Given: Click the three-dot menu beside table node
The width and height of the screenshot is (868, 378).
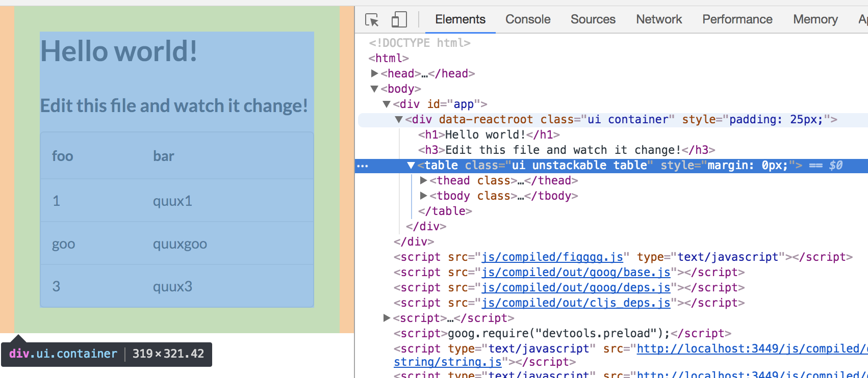Looking at the screenshot, I should (x=363, y=166).
